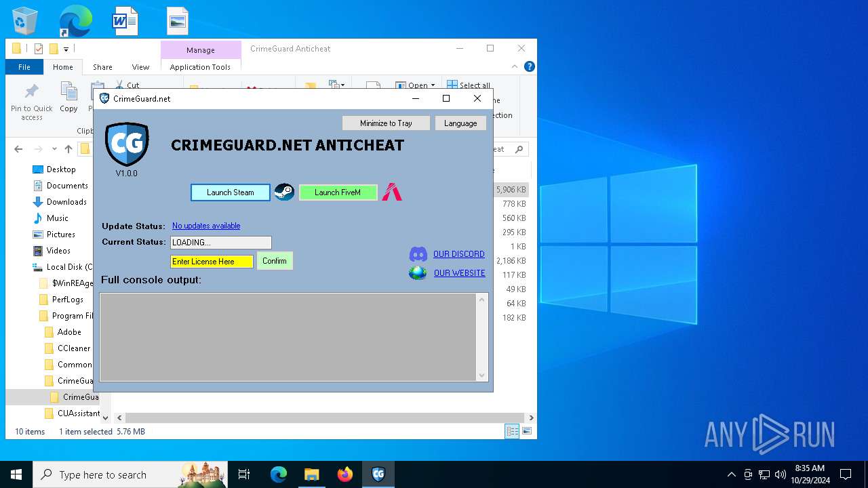
Task: Select Pictures in navigation pane
Action: click(60, 235)
